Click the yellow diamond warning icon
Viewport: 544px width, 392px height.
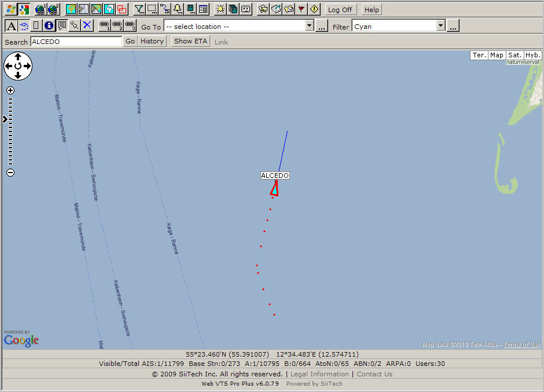tap(314, 9)
